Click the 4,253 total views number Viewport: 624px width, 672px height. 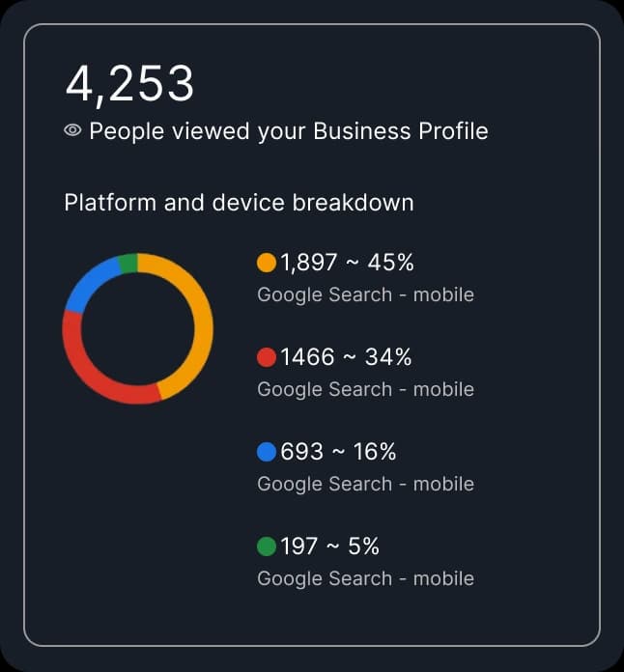tap(129, 83)
